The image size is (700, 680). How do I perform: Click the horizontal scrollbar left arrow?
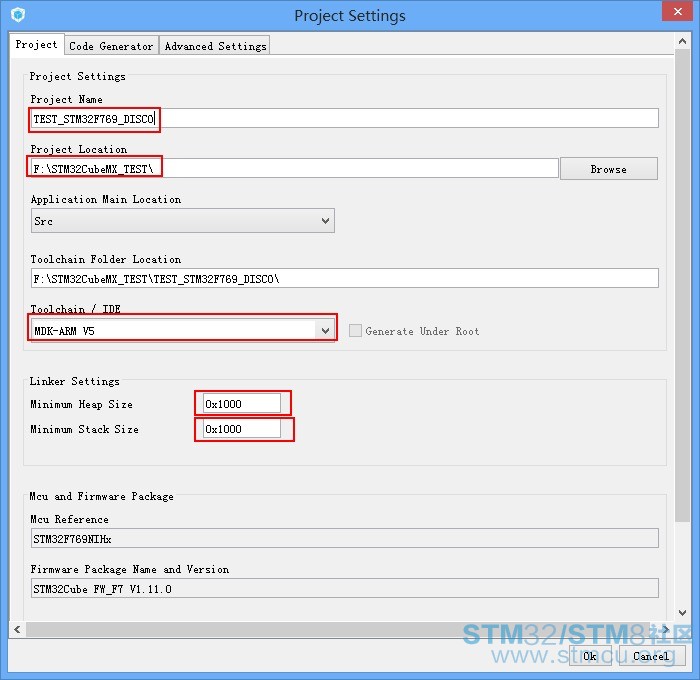coord(17,629)
